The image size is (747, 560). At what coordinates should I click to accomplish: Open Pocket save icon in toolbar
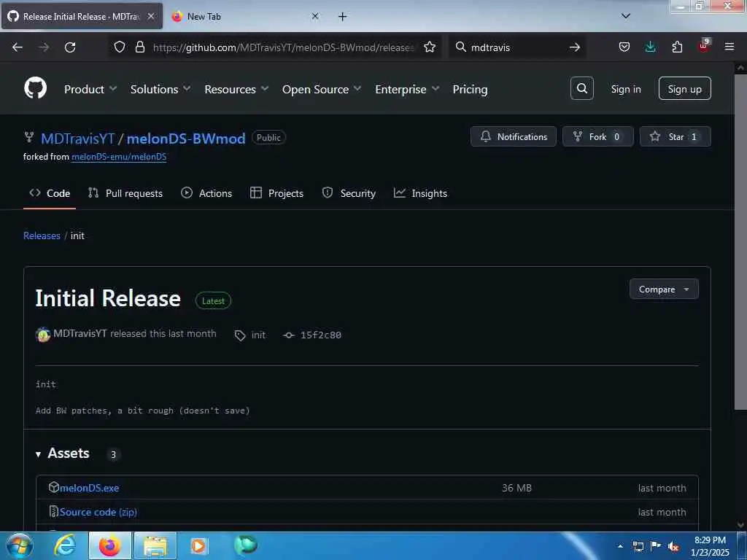coord(624,47)
